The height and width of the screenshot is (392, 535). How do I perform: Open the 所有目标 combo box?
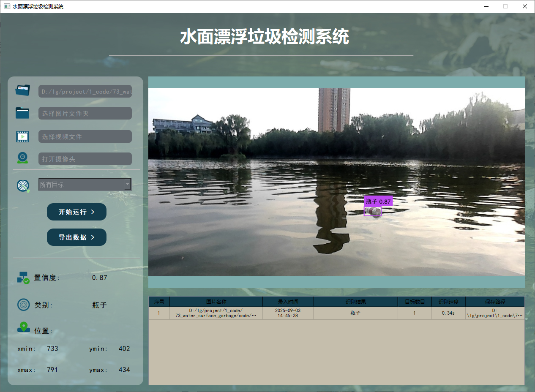click(x=85, y=184)
